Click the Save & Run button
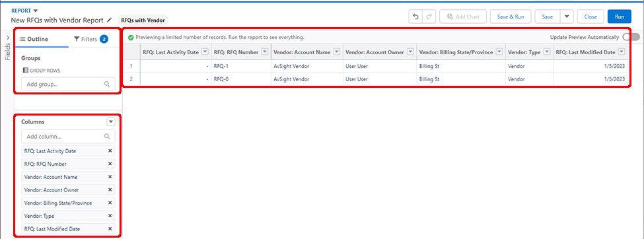This screenshot has width=644, height=239. [x=511, y=17]
